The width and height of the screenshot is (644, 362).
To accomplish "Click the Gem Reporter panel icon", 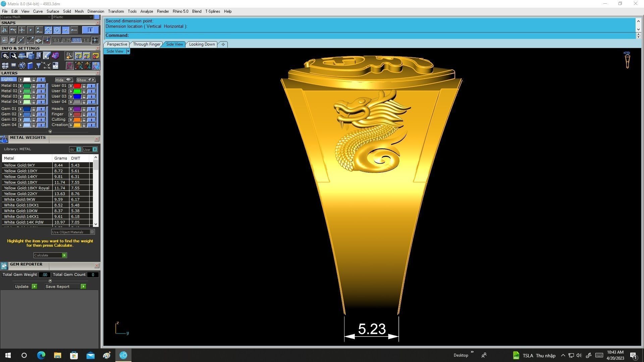I will tap(4, 266).
